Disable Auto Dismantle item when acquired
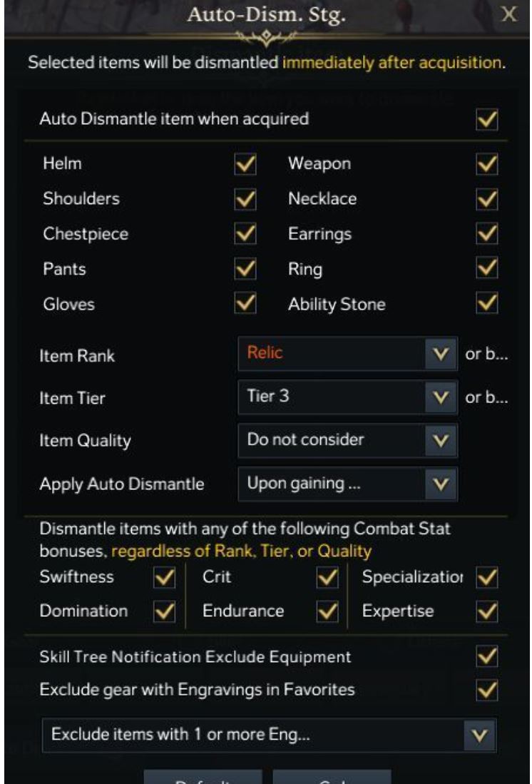Image resolution: width=532 pixels, height=784 pixels. 487,120
